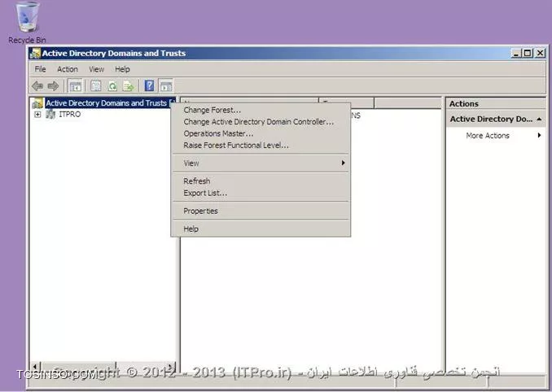Open the View submenu arrow in context menu
The width and height of the screenshot is (552, 392).
point(343,163)
